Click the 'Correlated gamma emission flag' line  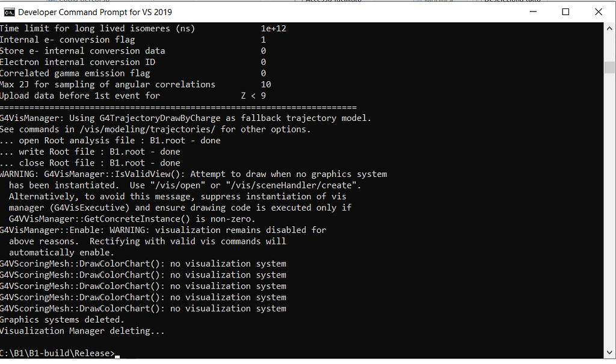pyautogui.click(x=75, y=73)
